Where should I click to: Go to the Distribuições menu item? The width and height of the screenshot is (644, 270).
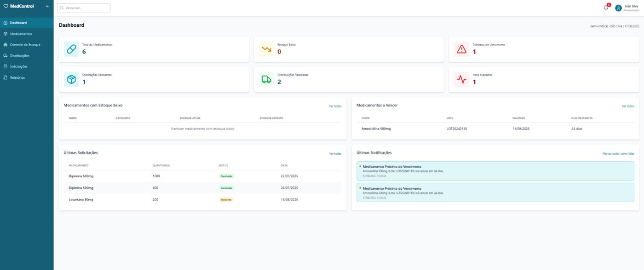tap(27, 56)
